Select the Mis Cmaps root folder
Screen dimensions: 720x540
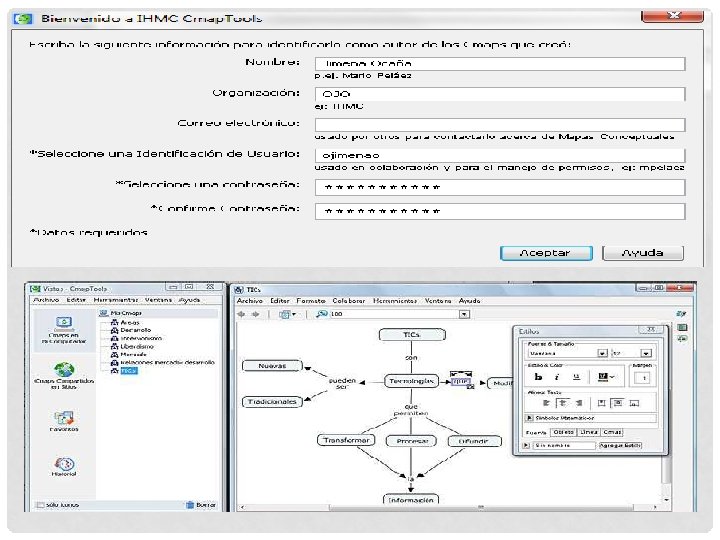pyautogui.click(x=121, y=313)
